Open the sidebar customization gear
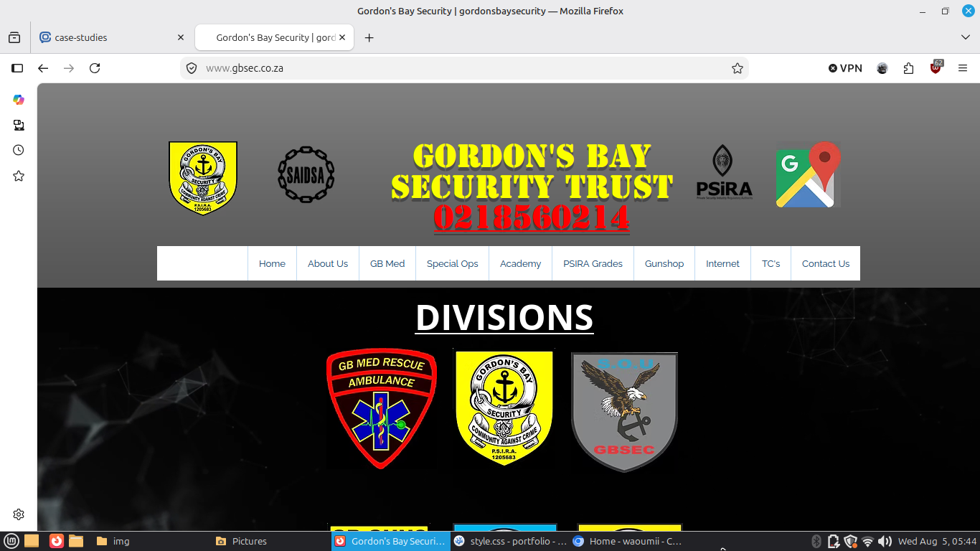Viewport: 980px width, 551px height. tap(19, 514)
